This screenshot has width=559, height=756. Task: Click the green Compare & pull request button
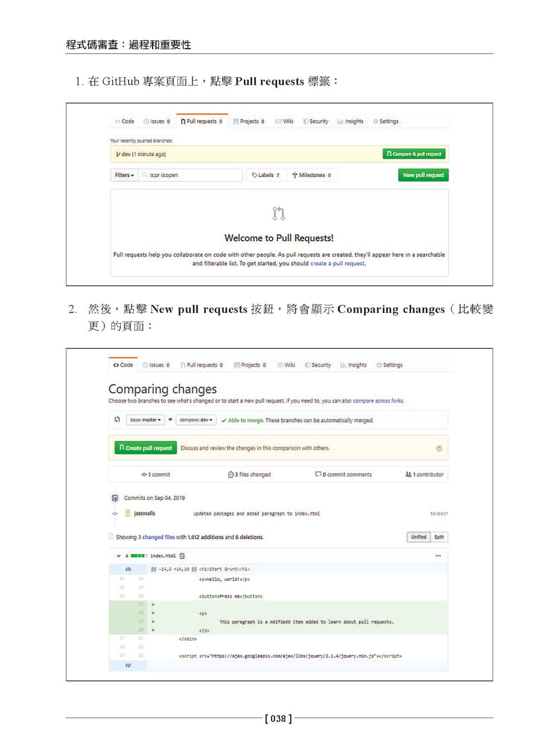(414, 154)
